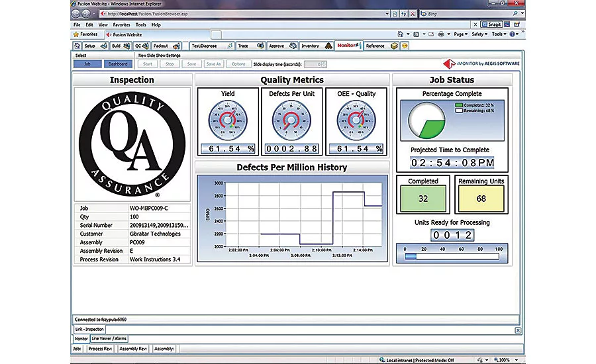Expand the address bar history dropdown
Image resolution: width=596 pixels, height=364 pixels.
(387, 14)
